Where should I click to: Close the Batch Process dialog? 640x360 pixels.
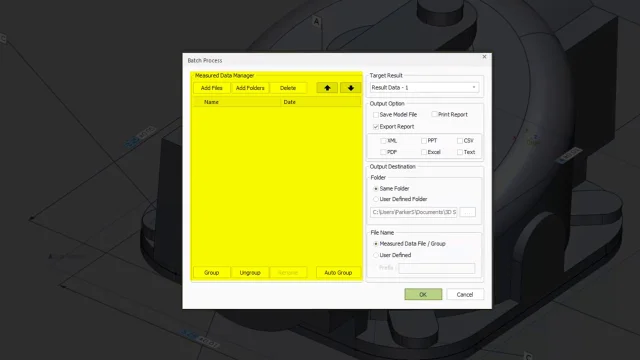(x=484, y=57)
